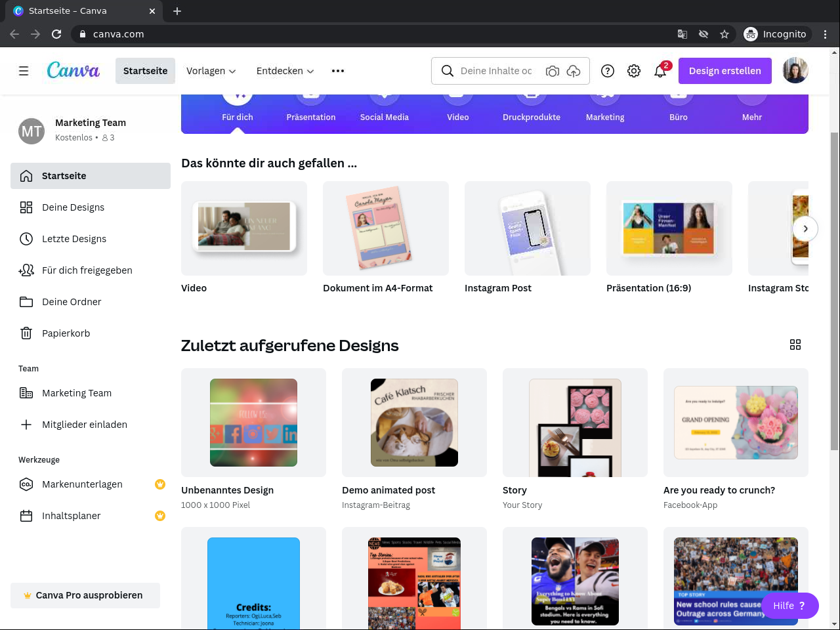Select the Video category tab
The image size is (840, 630).
pyautogui.click(x=458, y=108)
